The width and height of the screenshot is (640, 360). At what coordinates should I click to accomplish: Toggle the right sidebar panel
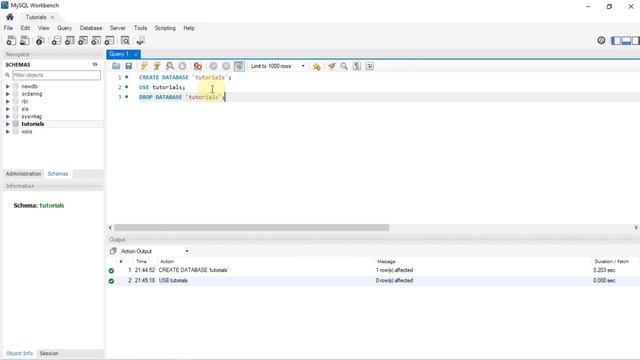pos(636,40)
